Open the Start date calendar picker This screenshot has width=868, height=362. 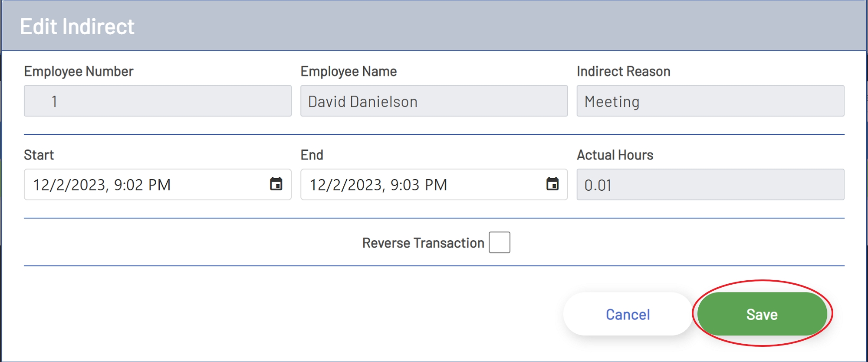pos(276,184)
